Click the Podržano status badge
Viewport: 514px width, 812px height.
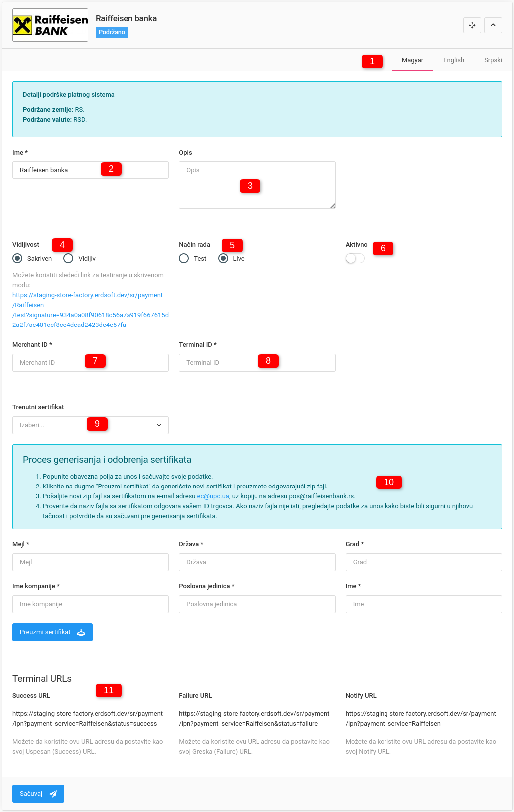coord(112,32)
